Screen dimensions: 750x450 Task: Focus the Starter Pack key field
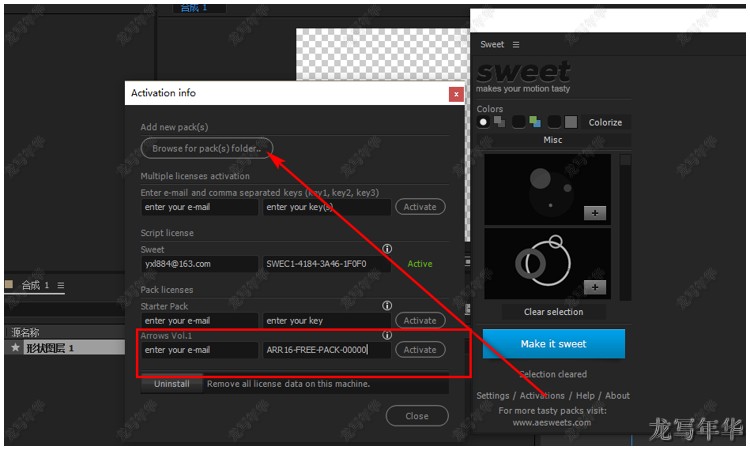[327, 321]
